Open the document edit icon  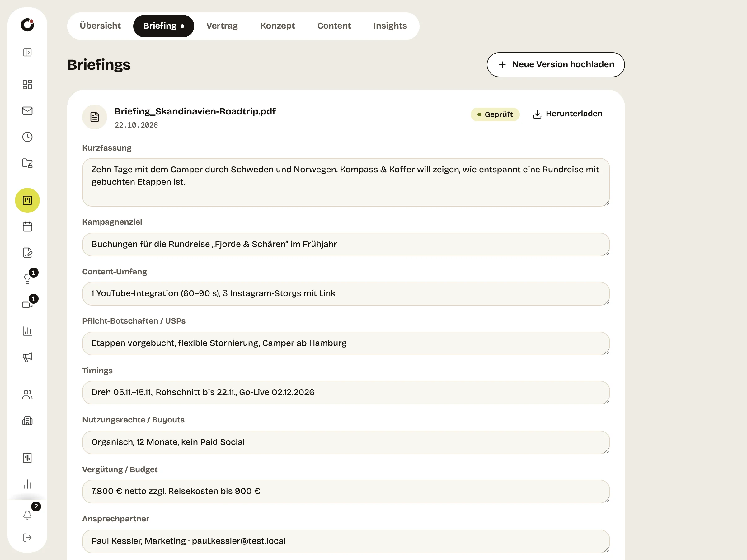coord(27,253)
